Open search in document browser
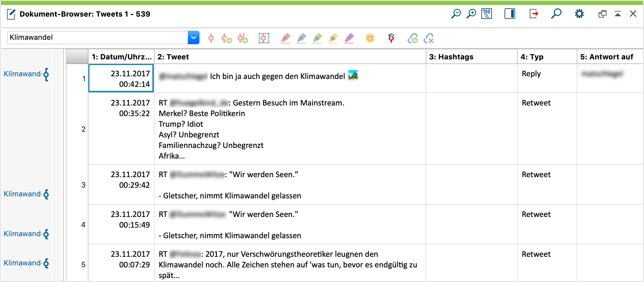This screenshot has width=644, height=282. 556,14
